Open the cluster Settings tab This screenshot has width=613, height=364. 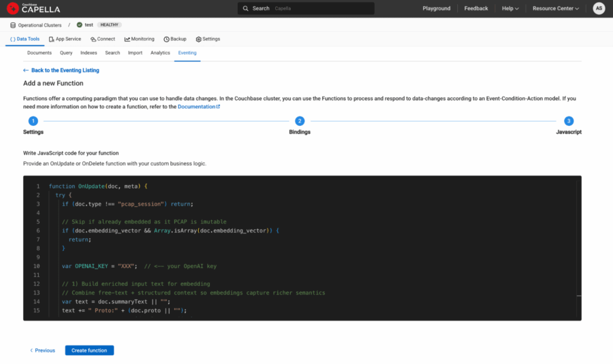(208, 39)
